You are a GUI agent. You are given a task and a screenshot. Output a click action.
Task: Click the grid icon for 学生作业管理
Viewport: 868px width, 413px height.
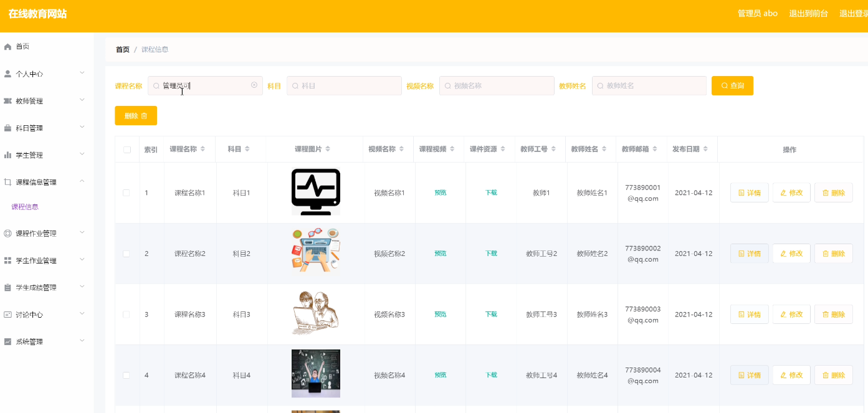(7, 260)
